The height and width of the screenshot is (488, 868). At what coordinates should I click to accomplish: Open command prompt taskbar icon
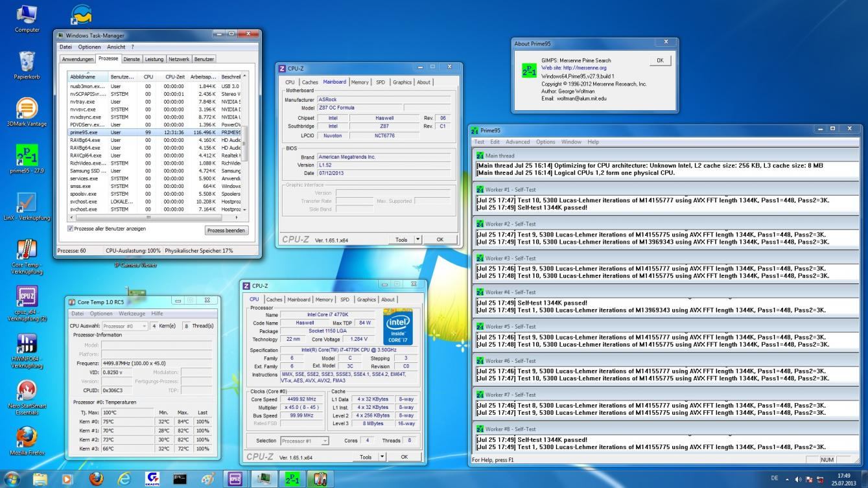tap(180, 479)
